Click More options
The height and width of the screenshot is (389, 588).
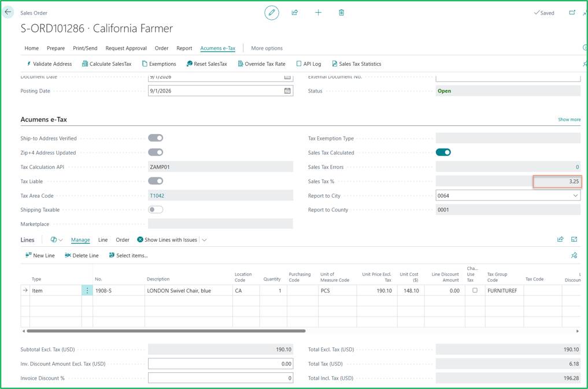tap(267, 49)
